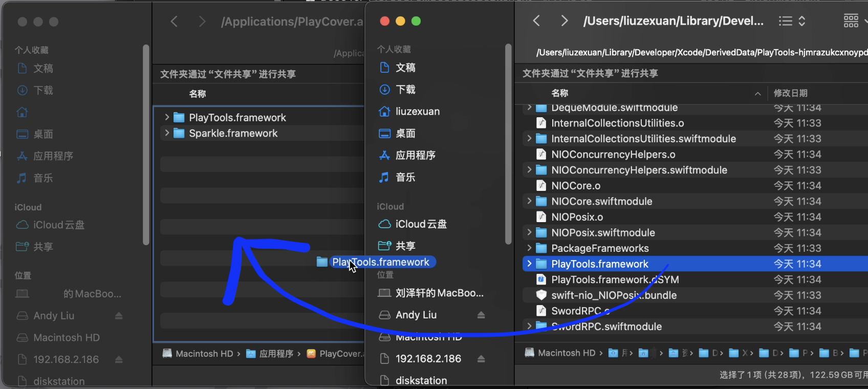
Task: Open 文稿 in back window sidebar
Action: (x=43, y=69)
